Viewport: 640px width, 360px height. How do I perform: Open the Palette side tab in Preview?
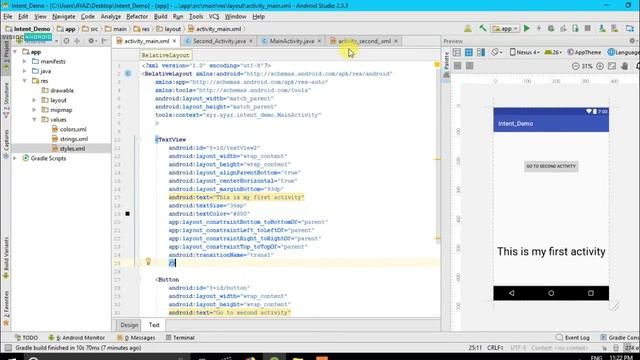pyautogui.click(x=446, y=64)
